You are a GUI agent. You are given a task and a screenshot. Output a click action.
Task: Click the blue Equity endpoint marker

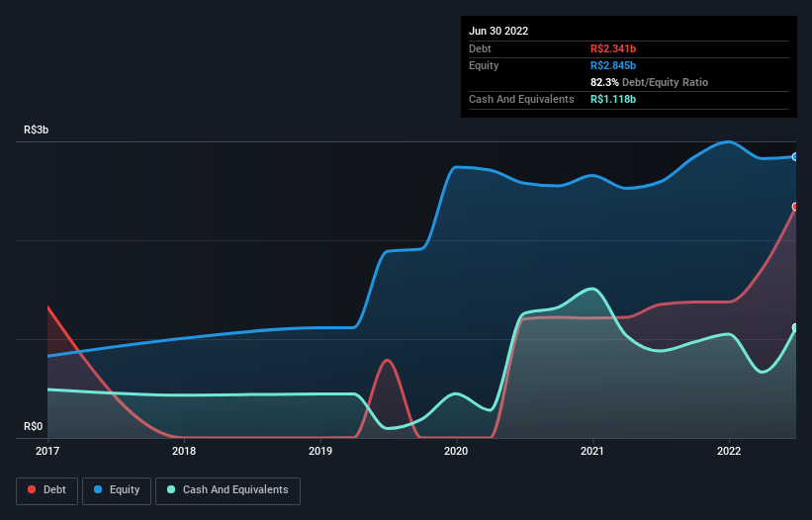(x=795, y=157)
